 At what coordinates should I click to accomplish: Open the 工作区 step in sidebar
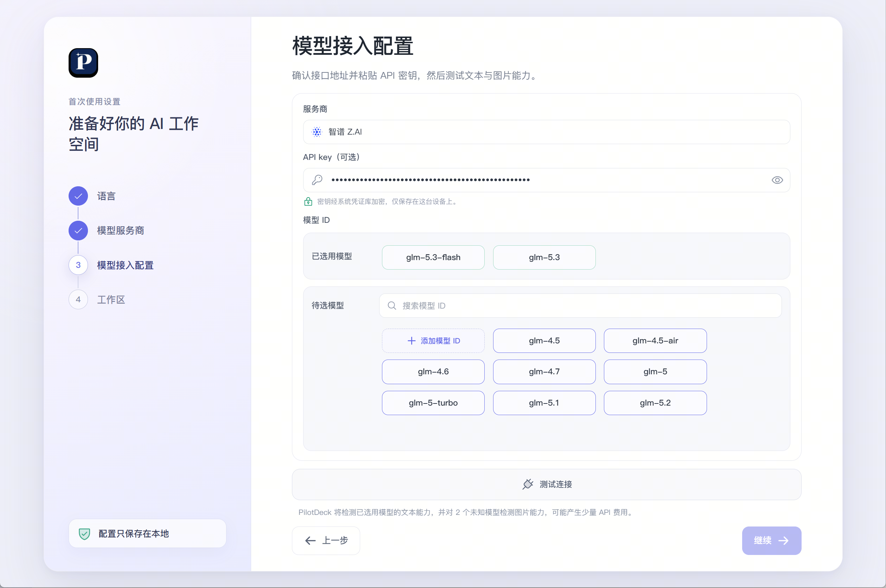pyautogui.click(x=111, y=300)
